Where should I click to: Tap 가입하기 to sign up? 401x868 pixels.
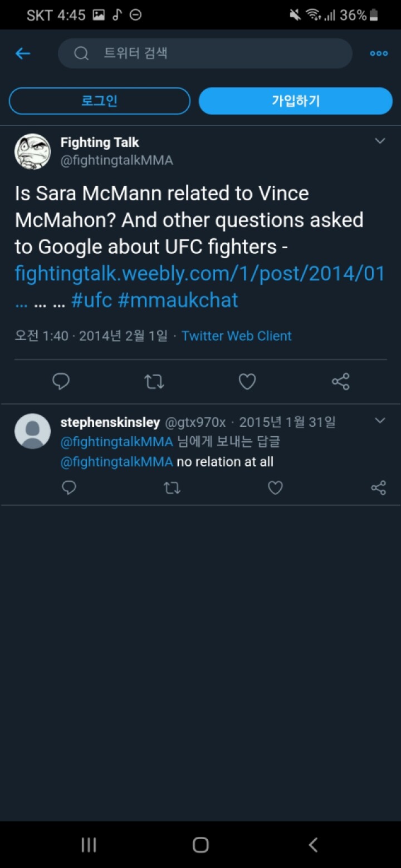(295, 101)
